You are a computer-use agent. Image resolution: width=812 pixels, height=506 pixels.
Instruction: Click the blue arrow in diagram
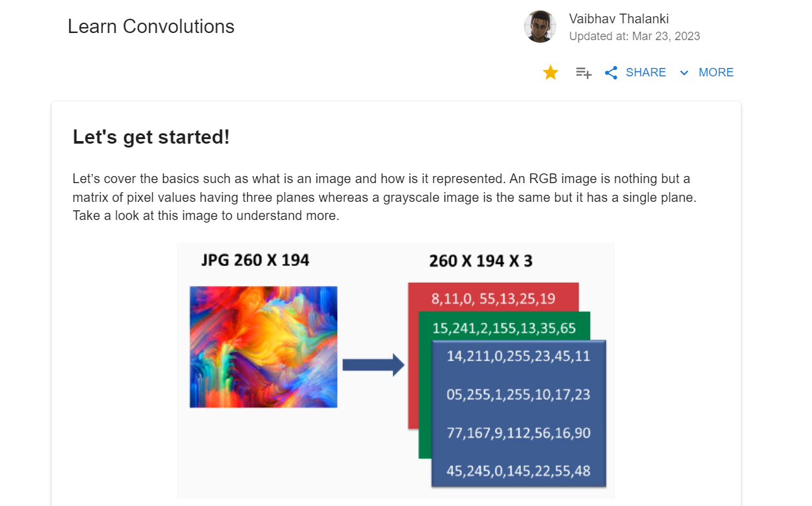[x=373, y=365]
